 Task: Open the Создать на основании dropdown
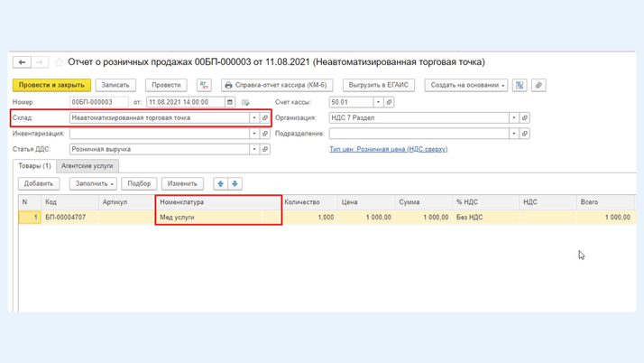pyautogui.click(x=466, y=85)
